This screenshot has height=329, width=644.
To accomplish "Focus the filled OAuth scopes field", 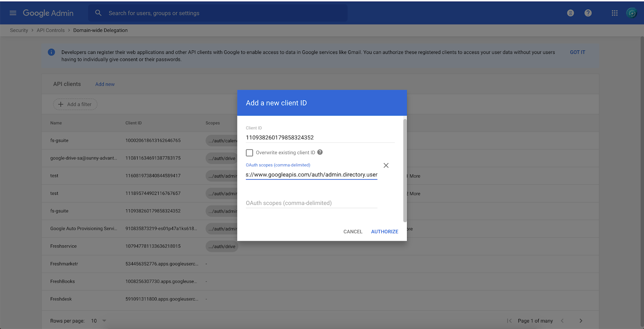I will [x=312, y=174].
